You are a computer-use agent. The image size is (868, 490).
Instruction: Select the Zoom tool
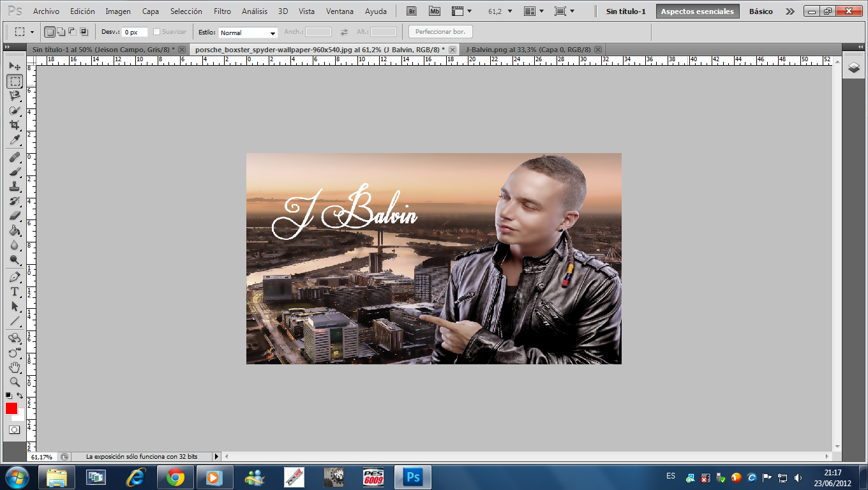pos(15,382)
